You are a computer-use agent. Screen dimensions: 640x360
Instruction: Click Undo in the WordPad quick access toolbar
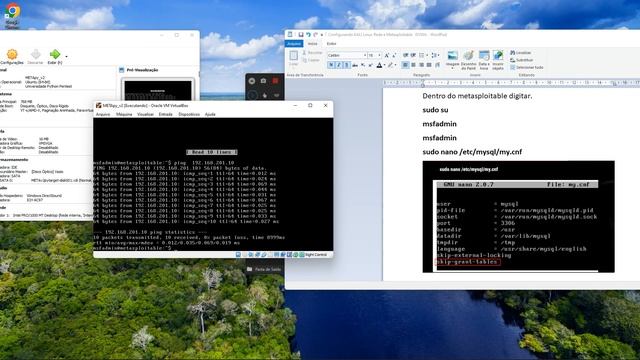point(308,35)
